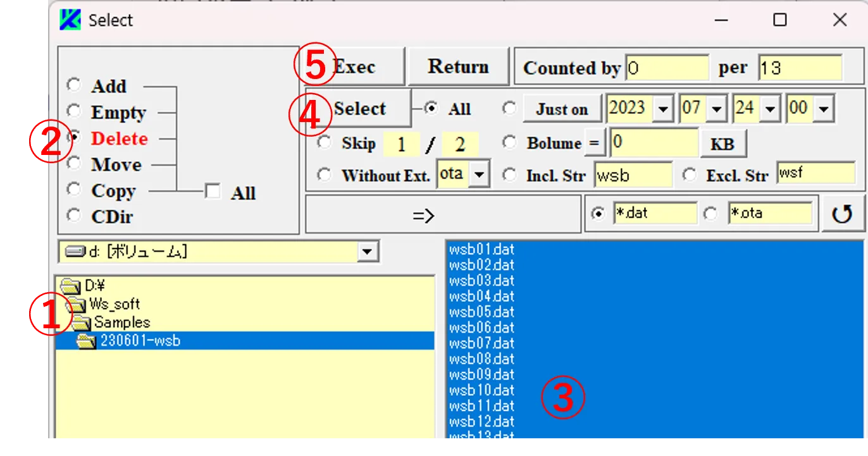This screenshot has width=868, height=456.
Task: Select the CDir radio button
Action: pyautogui.click(x=74, y=216)
